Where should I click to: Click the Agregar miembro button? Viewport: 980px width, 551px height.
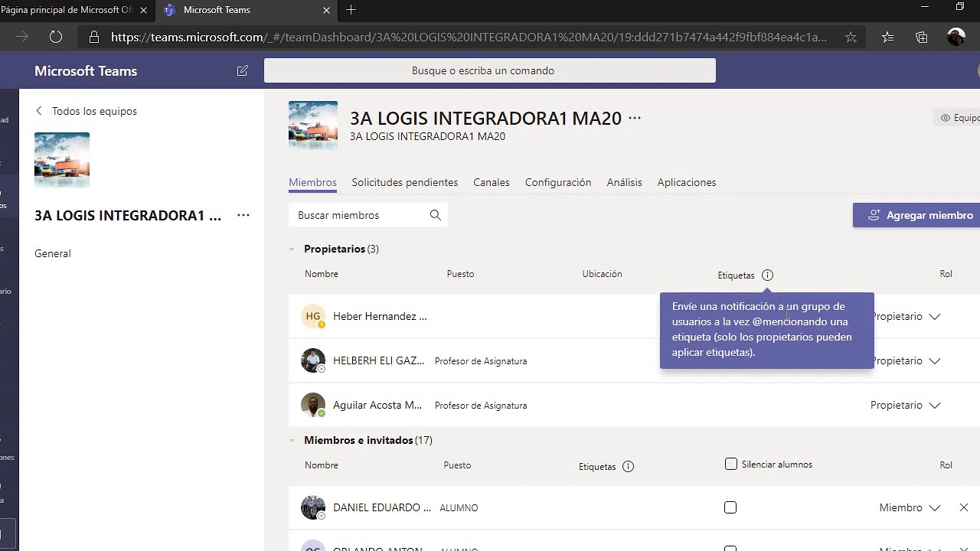(916, 215)
